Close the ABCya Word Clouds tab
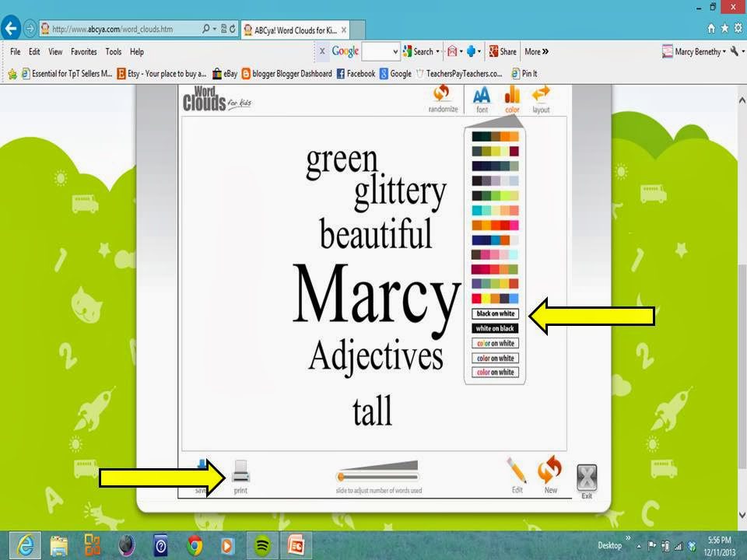 point(344,30)
